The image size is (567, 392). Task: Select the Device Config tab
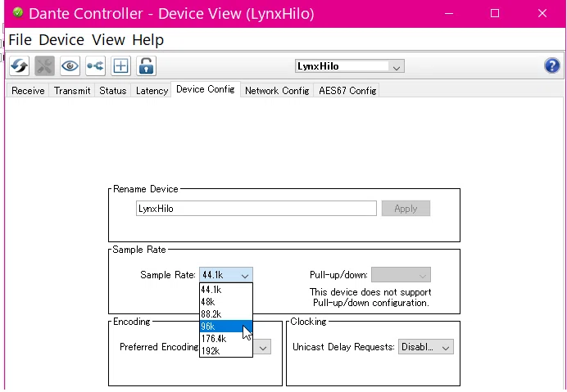pyautogui.click(x=206, y=89)
